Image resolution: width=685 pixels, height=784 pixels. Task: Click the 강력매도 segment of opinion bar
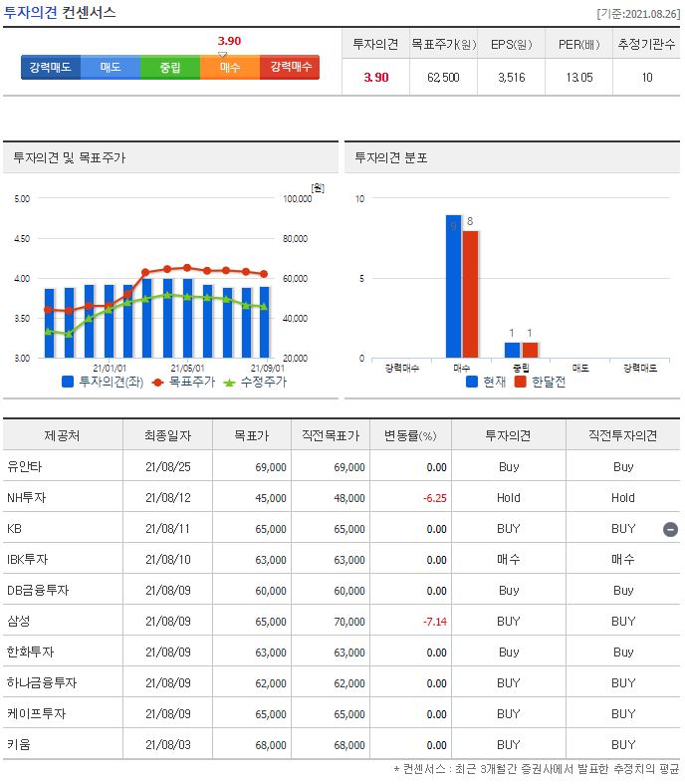(51, 67)
